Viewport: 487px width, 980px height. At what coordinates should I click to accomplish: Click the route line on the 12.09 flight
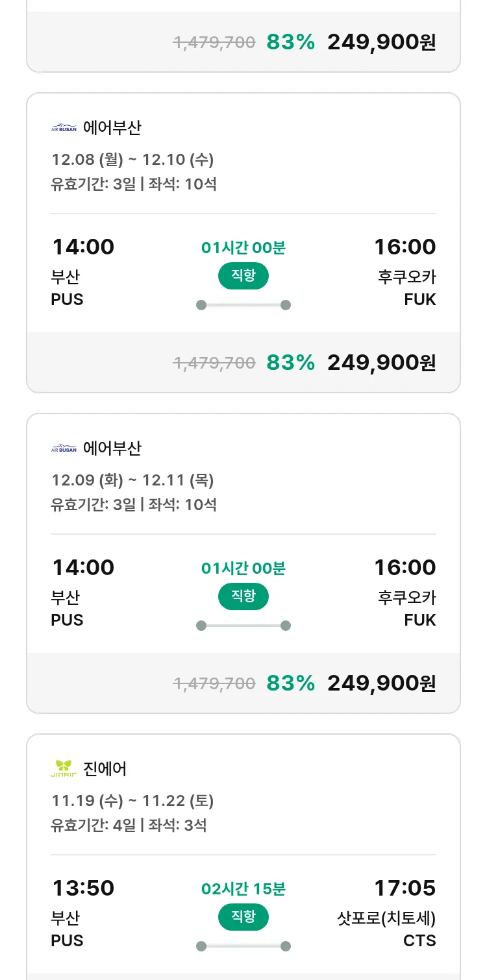click(x=243, y=626)
